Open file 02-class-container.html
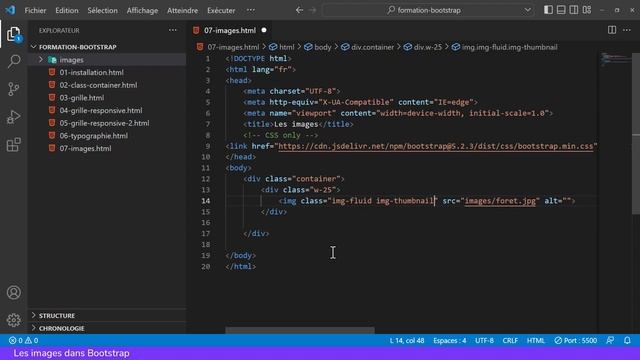 point(98,85)
